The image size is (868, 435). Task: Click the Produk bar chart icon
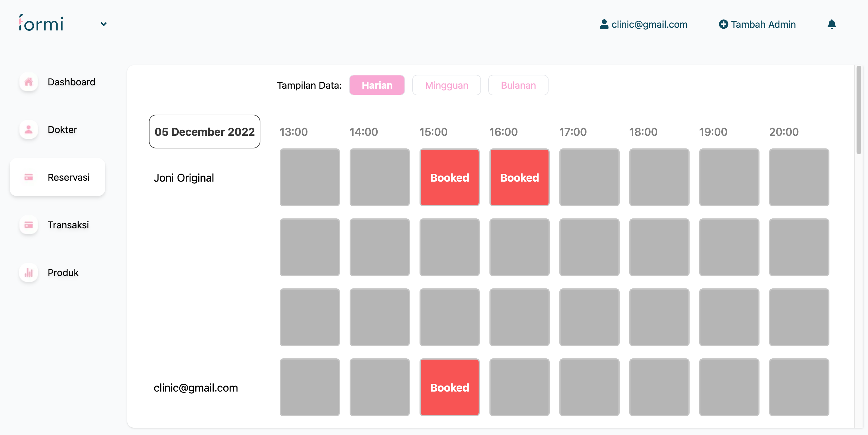pyautogui.click(x=29, y=272)
